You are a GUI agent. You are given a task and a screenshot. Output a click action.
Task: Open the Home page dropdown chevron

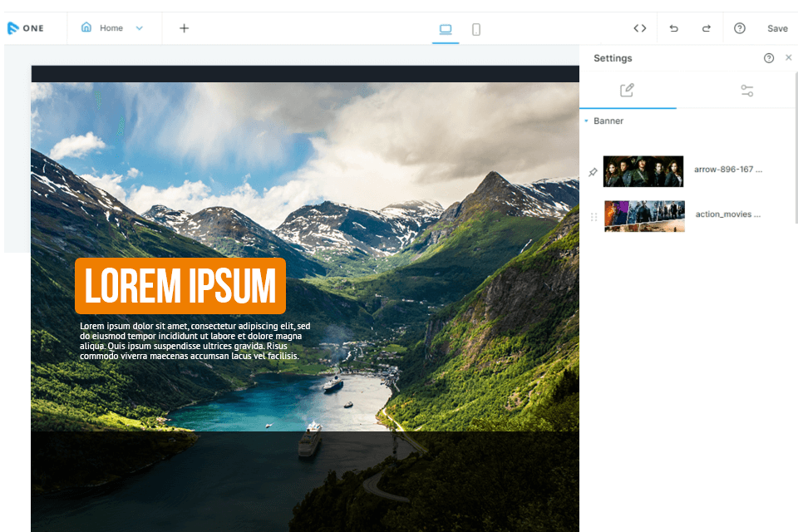coord(140,28)
